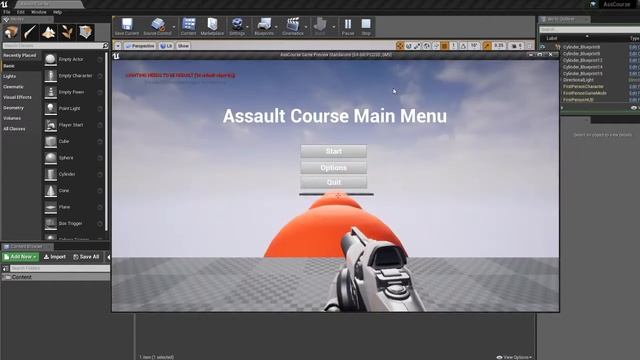
Task: Click the Save All button
Action: [86, 257]
